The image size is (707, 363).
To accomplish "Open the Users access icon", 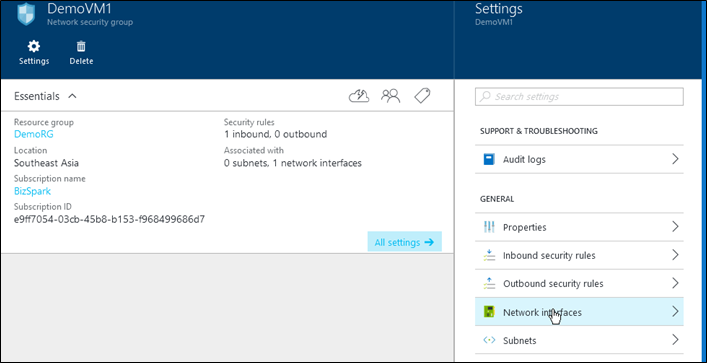I will [x=390, y=96].
